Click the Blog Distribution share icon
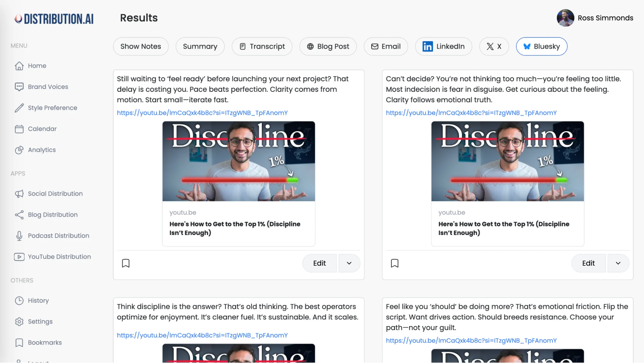This screenshot has width=644, height=363. pos(19,215)
